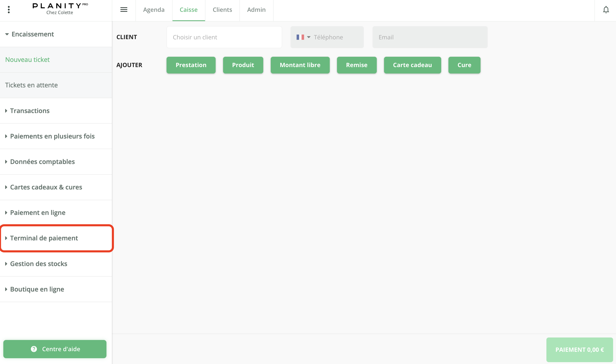The width and height of the screenshot is (616, 364).
Task: Open the notifications bell
Action: click(606, 10)
